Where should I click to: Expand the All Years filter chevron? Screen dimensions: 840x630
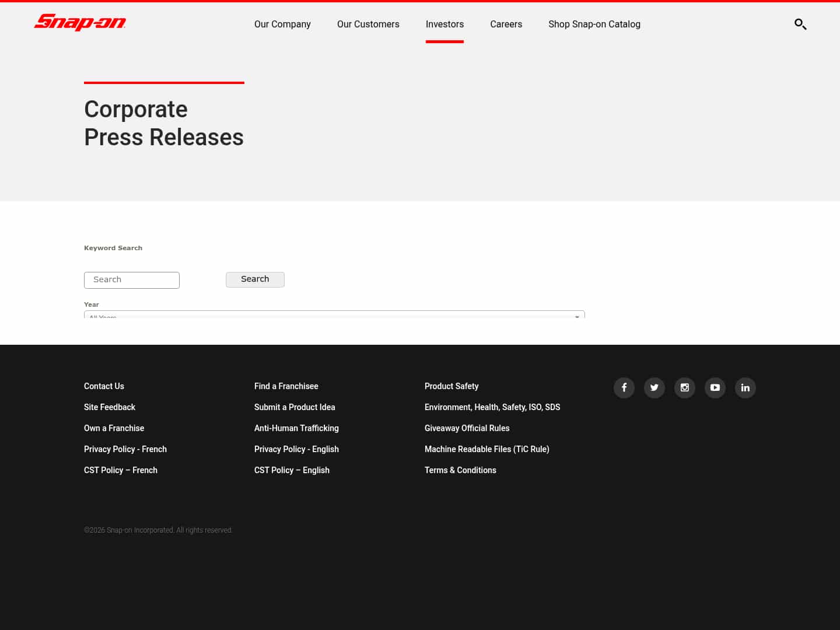577,317
